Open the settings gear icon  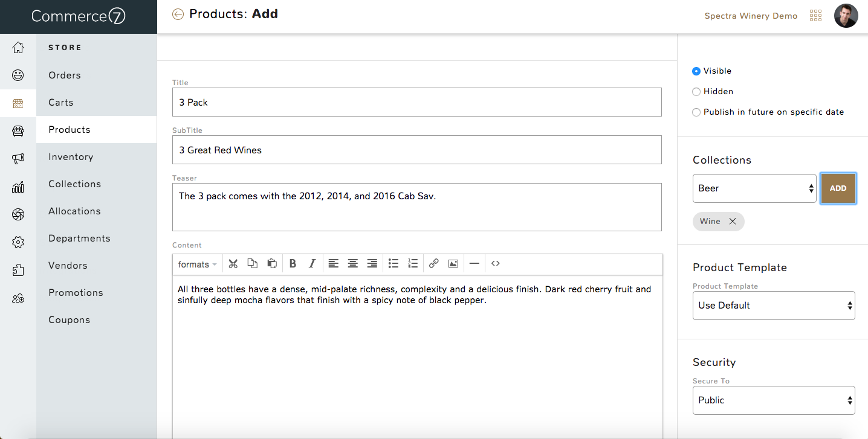tap(18, 242)
